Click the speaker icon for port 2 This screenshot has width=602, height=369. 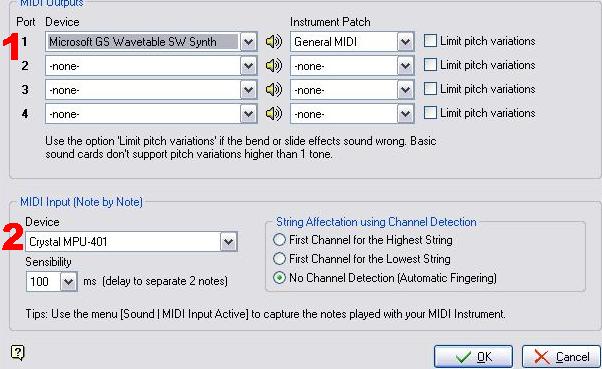click(x=274, y=66)
